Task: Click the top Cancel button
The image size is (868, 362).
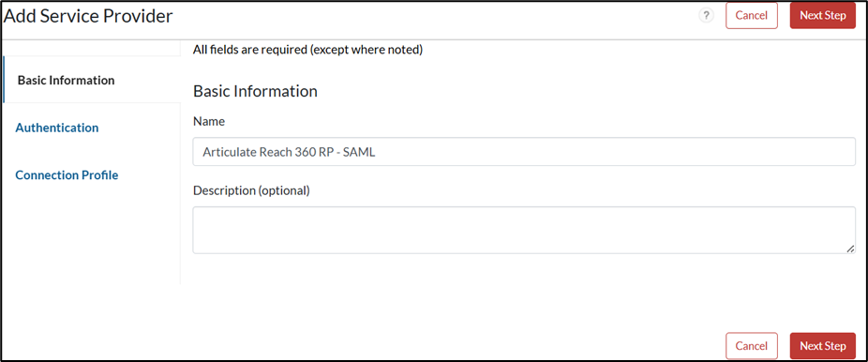Action: (751, 16)
